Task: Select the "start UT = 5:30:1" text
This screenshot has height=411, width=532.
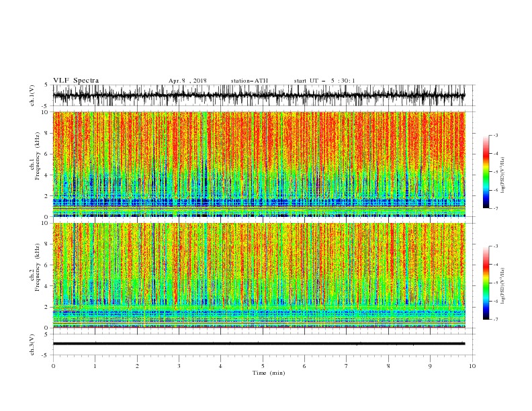Action: (324, 81)
